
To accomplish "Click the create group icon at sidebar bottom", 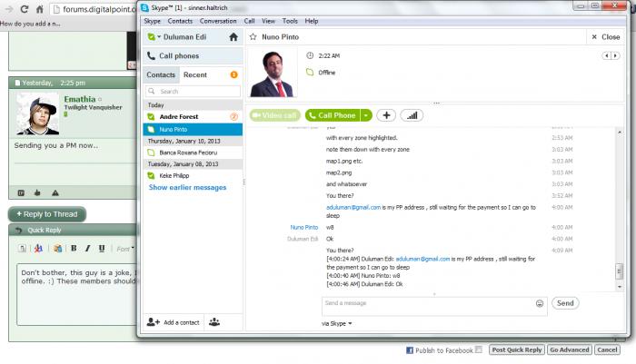I will pyautogui.click(x=214, y=322).
